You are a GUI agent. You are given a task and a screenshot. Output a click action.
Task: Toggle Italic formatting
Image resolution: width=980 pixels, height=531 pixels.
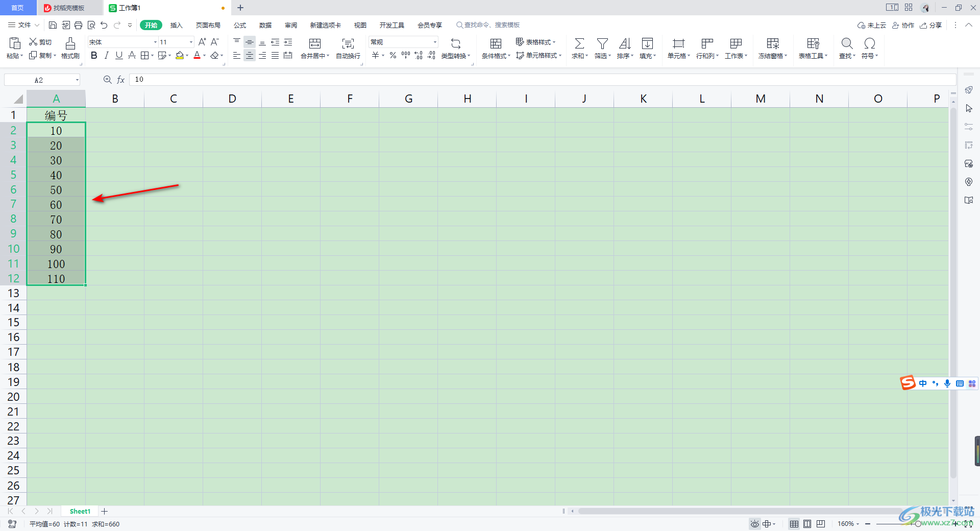click(106, 55)
